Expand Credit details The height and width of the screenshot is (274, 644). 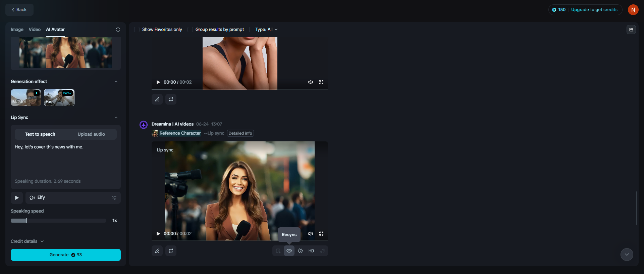(x=27, y=241)
